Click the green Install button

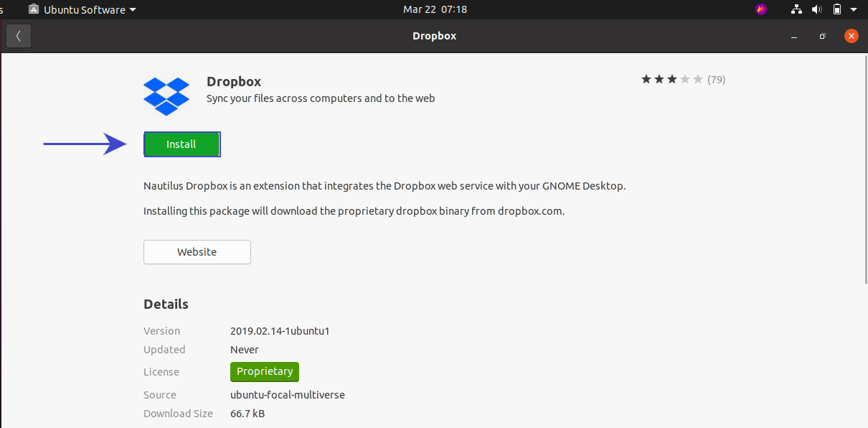[181, 144]
